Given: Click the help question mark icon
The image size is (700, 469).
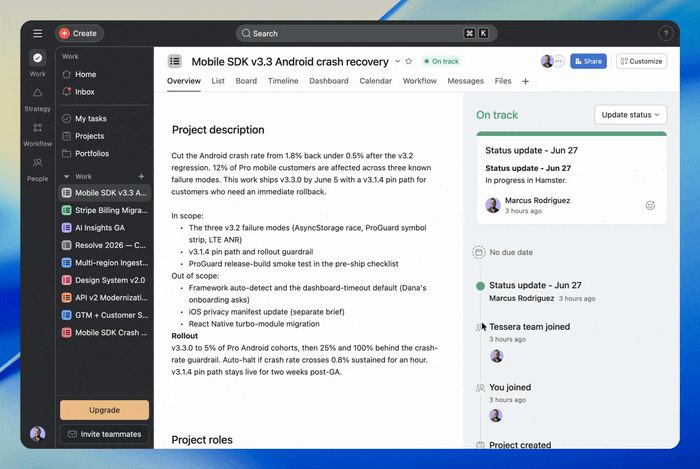Looking at the screenshot, I should pos(666,33).
